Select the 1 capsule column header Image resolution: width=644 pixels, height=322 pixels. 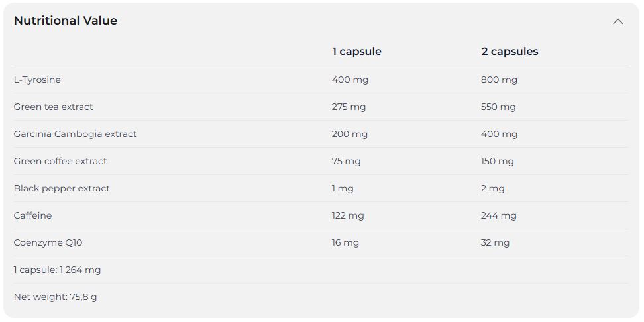pos(356,51)
